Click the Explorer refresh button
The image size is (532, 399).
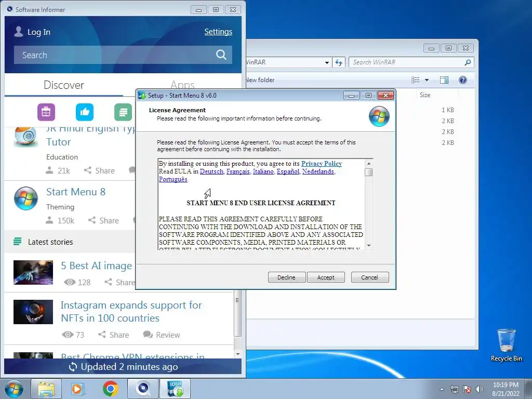339,62
